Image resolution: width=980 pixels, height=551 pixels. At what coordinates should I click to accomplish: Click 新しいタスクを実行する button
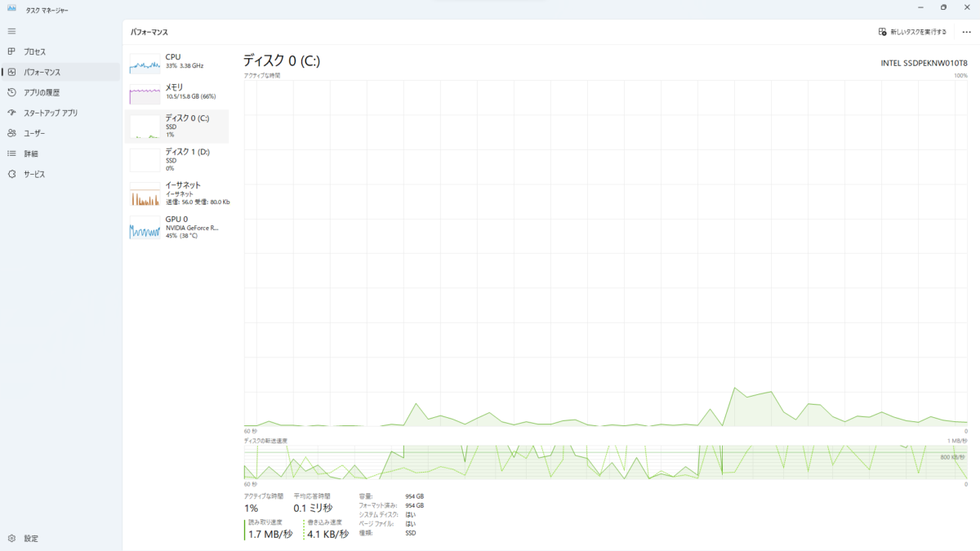tap(912, 32)
